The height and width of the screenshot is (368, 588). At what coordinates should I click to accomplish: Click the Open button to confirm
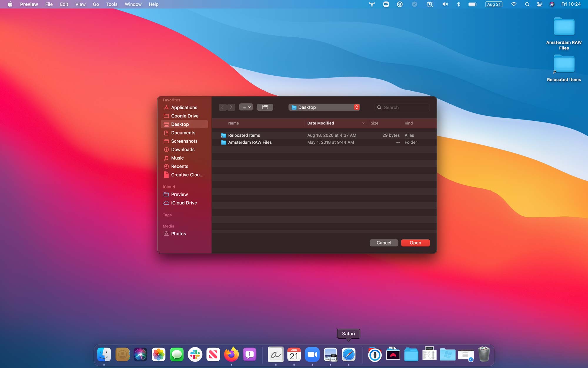[415, 242]
